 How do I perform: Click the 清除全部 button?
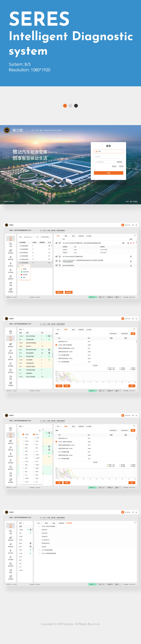(69, 292)
